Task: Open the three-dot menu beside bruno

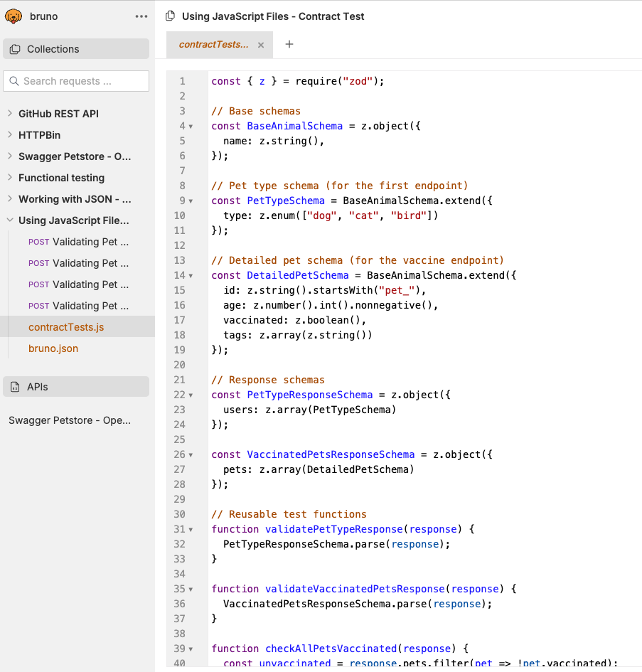Action: click(x=141, y=16)
